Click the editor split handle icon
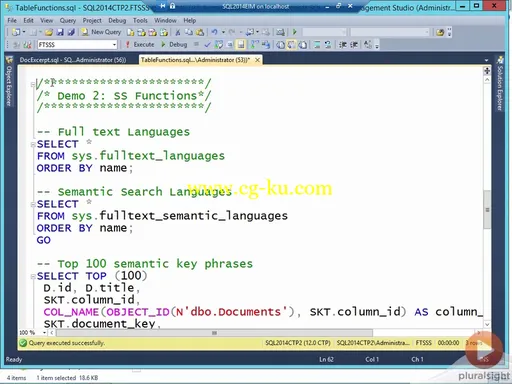The image size is (512, 384). tap(487, 71)
